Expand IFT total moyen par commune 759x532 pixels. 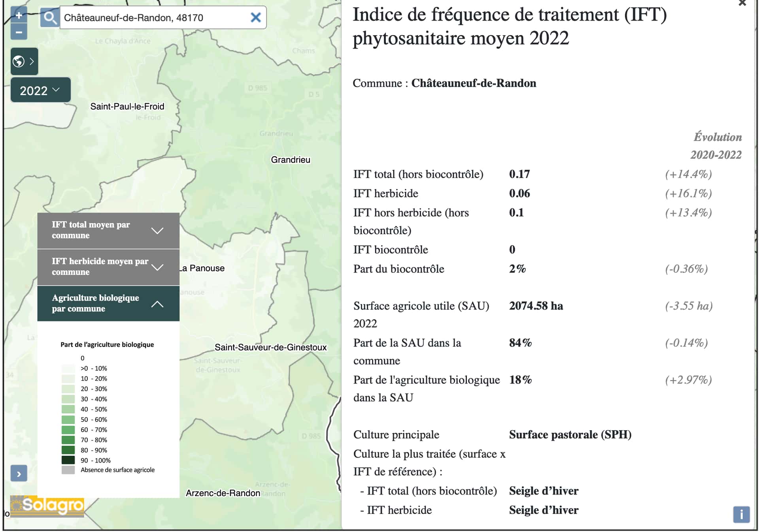click(x=108, y=230)
